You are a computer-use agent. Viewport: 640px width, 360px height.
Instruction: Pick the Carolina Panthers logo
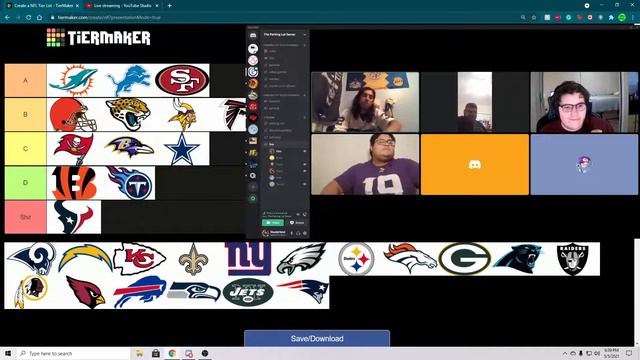click(x=518, y=259)
